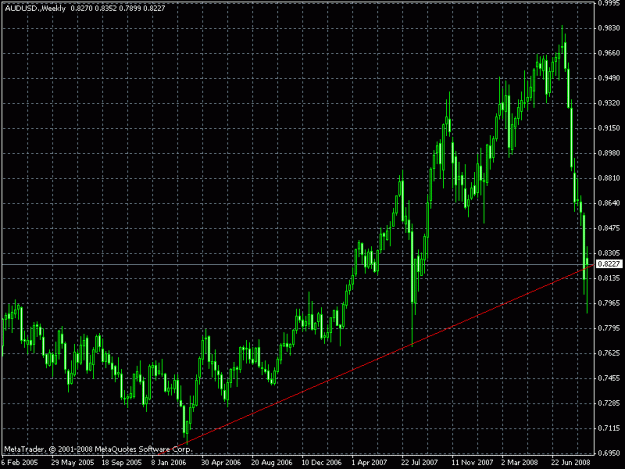Click the 0.7285 price scale label

click(609, 403)
